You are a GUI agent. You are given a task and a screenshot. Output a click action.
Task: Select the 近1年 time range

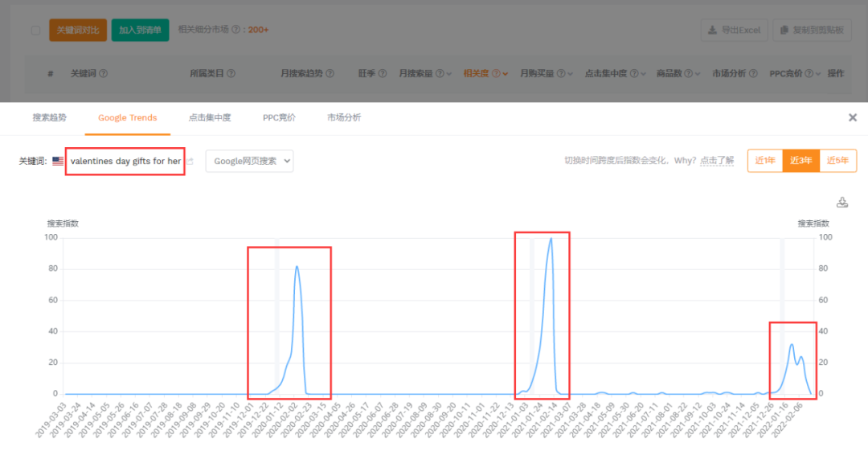coord(765,161)
